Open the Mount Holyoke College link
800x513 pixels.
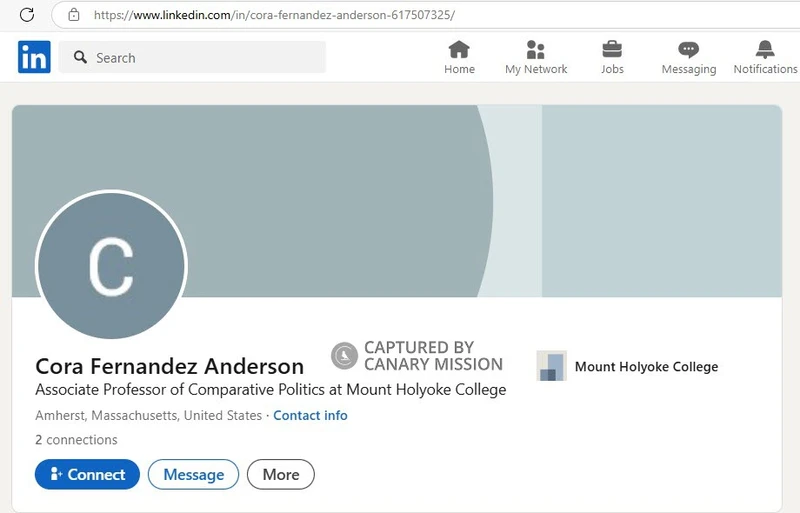646,367
